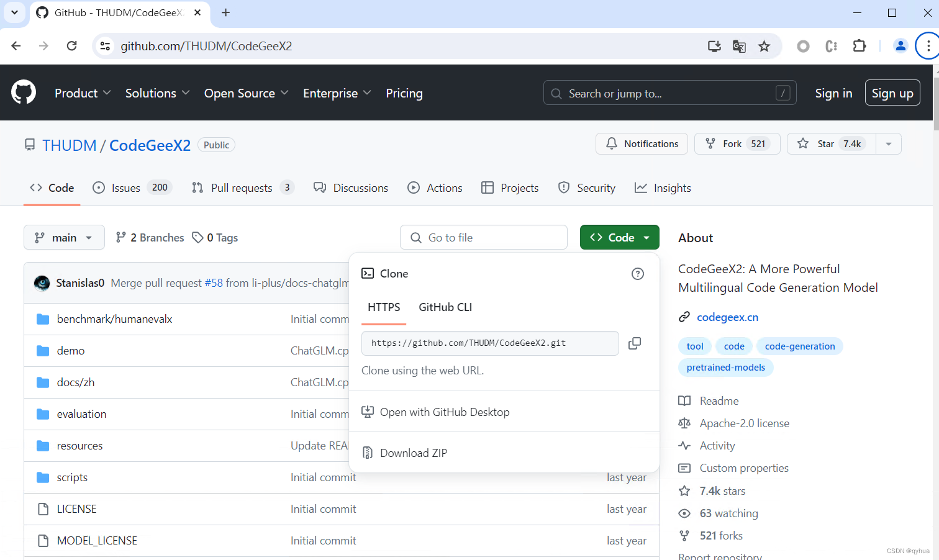
Task: Bookmark this page with the star icon
Action: click(764, 46)
